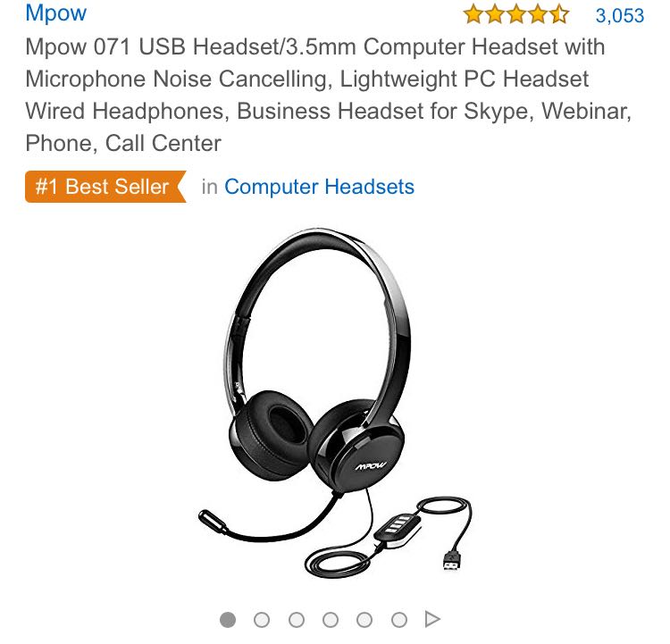Click the inline volume controller in the photo

point(398,528)
